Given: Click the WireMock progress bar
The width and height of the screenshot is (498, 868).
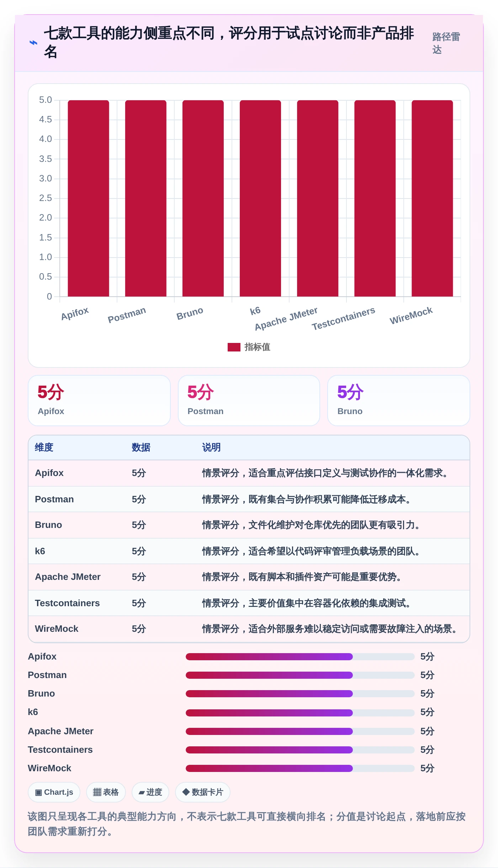Looking at the screenshot, I should 300,768.
